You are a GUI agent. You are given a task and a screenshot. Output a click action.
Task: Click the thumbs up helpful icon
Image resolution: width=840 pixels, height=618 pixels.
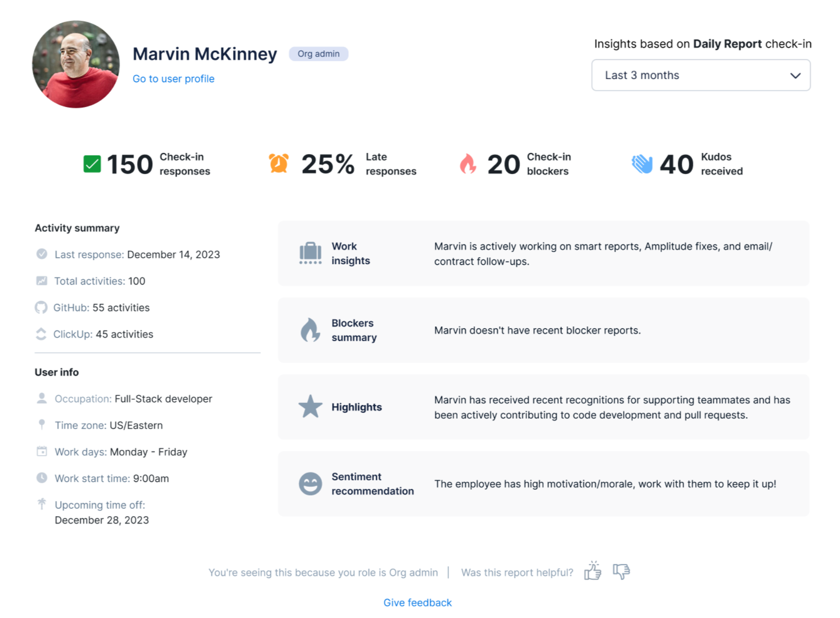(592, 571)
